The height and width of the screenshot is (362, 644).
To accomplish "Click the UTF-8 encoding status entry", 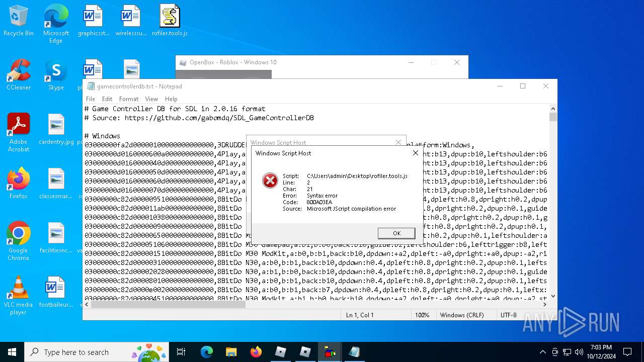I will [508, 315].
